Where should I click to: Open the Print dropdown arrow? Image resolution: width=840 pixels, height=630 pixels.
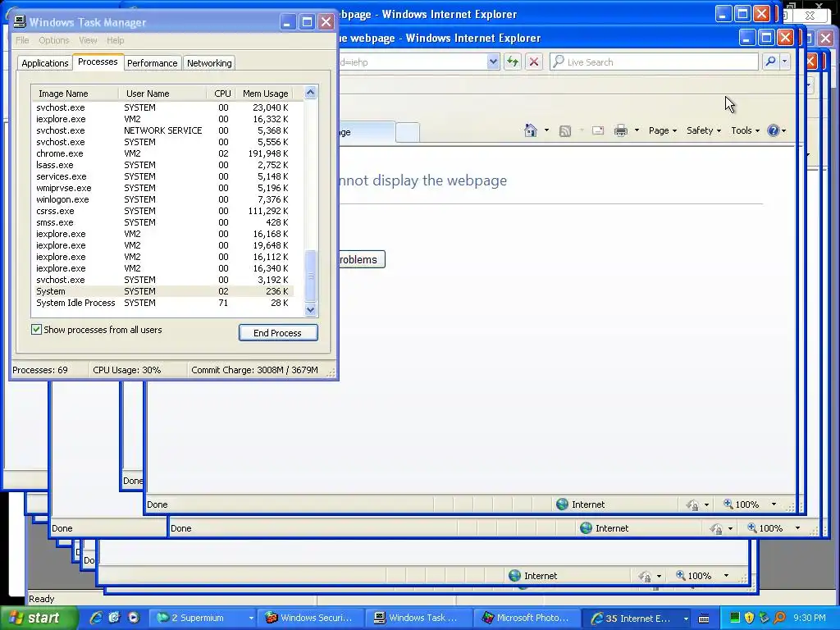(637, 130)
